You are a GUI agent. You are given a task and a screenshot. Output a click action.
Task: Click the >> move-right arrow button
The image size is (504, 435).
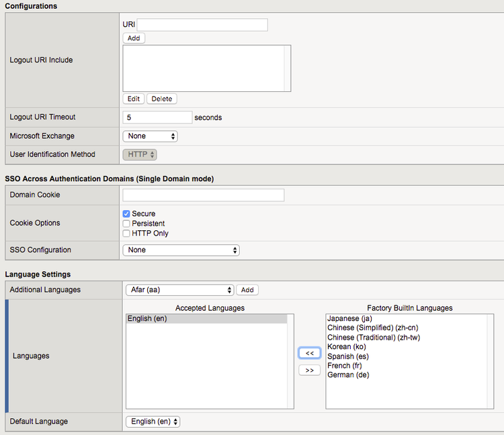(309, 371)
